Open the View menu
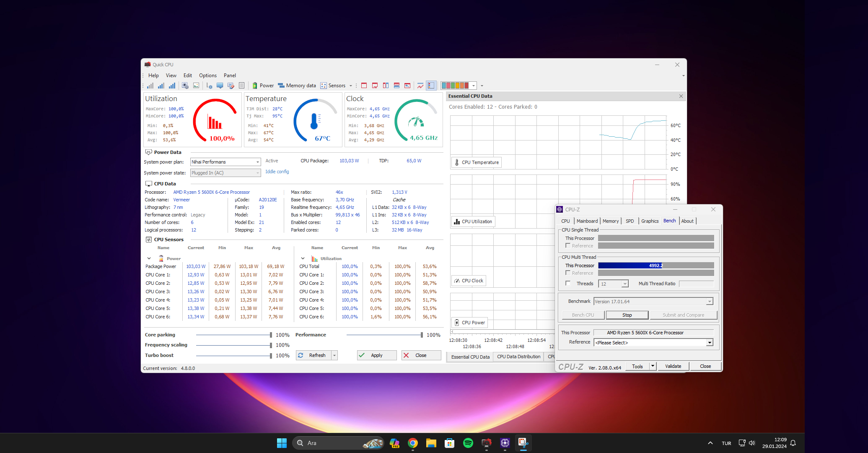Image resolution: width=868 pixels, height=453 pixels. (x=171, y=75)
